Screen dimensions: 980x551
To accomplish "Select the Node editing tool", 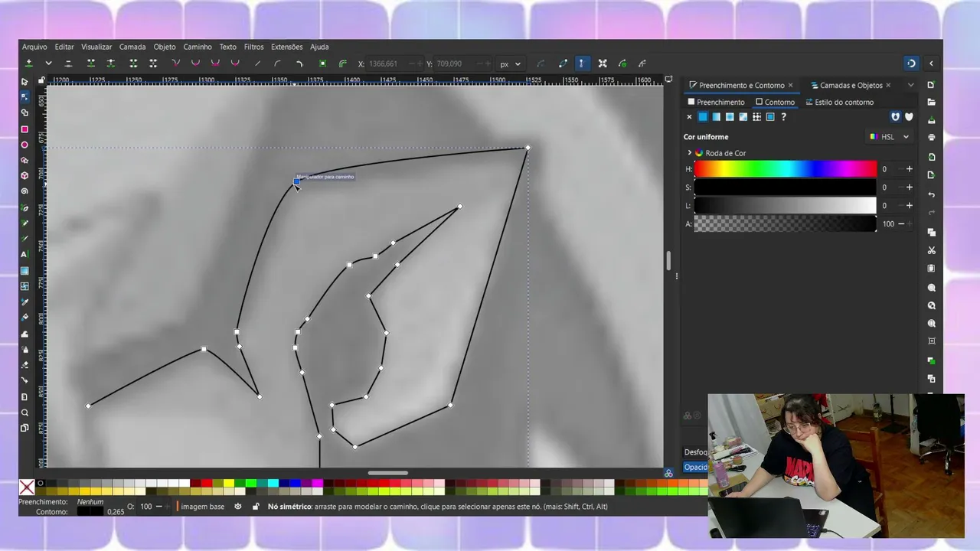I will click(x=24, y=97).
